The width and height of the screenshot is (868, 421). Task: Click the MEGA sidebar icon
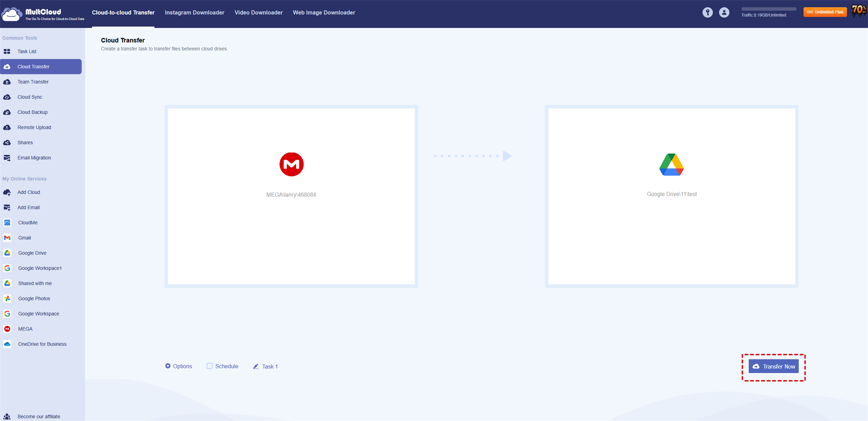7,329
